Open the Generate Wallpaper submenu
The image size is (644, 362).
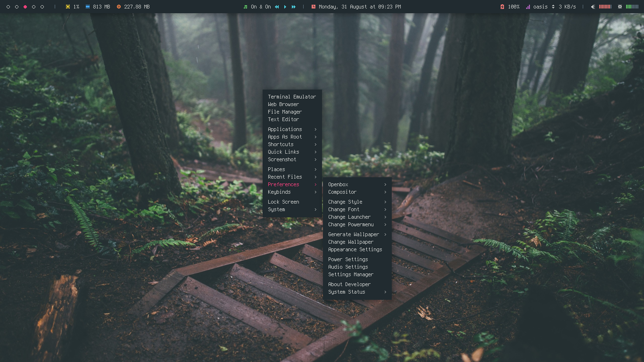click(x=357, y=234)
